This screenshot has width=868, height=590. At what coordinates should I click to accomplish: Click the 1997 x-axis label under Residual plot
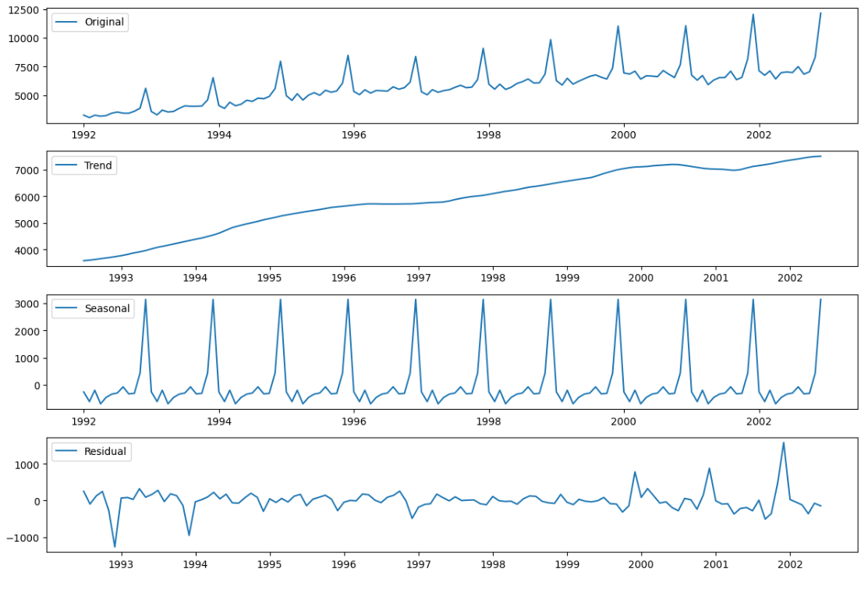419,564
